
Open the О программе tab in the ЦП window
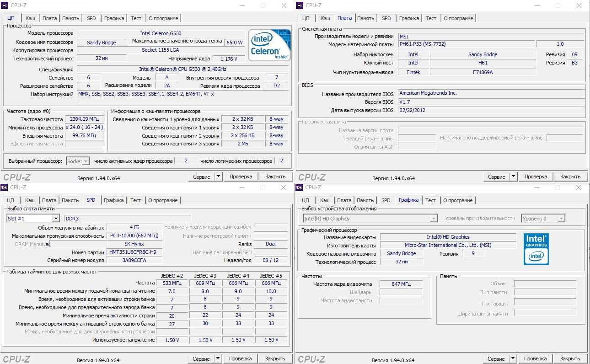point(163,18)
